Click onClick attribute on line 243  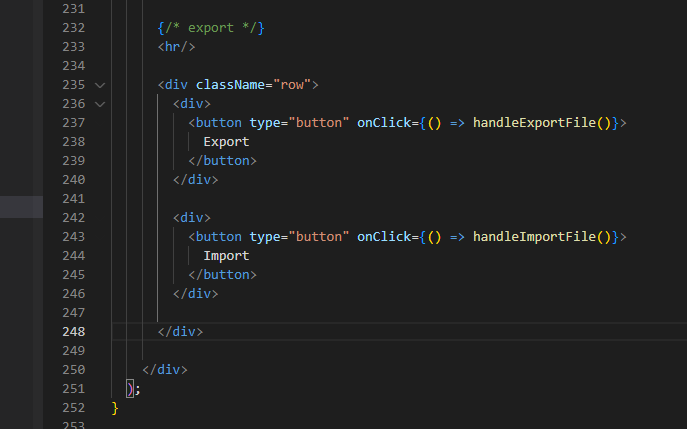pyautogui.click(x=384, y=237)
